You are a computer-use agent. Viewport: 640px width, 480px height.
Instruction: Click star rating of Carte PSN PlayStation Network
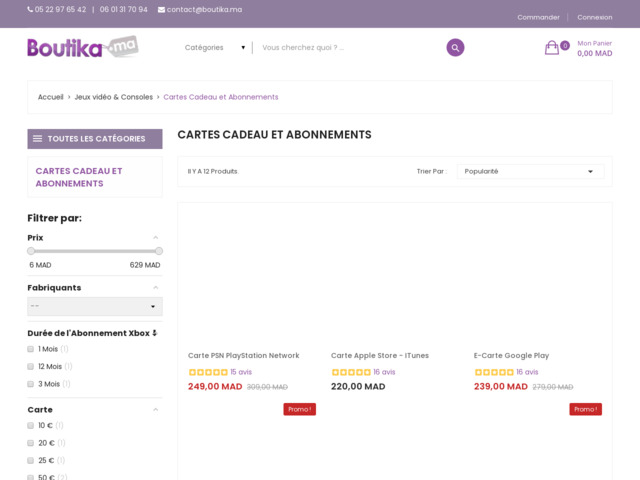coord(208,372)
